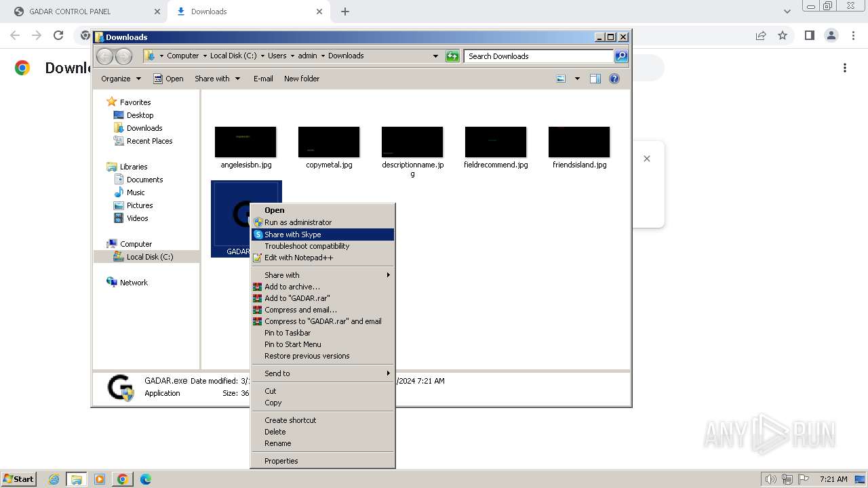Open the Windows Start menu

point(18,479)
